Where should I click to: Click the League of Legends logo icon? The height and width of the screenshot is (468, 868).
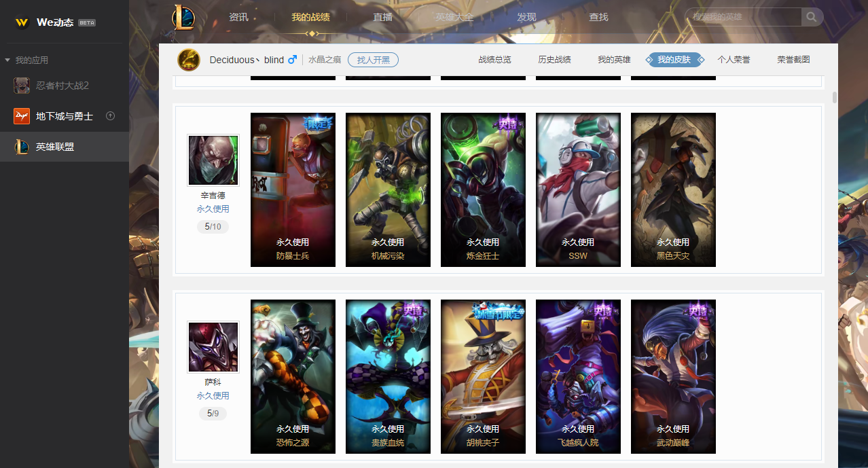click(183, 17)
